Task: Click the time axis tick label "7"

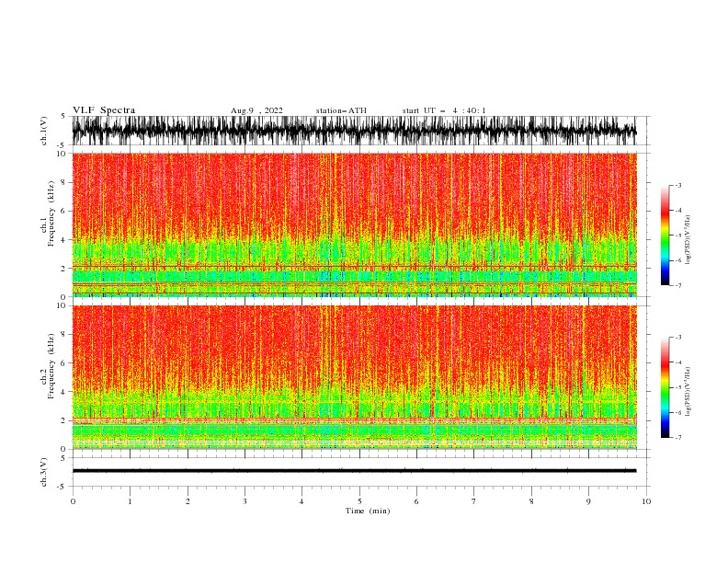Action: pyautogui.click(x=473, y=501)
